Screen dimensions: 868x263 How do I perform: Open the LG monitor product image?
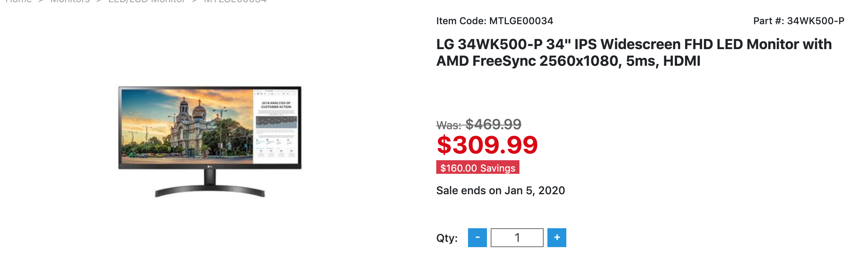pyautogui.click(x=210, y=141)
